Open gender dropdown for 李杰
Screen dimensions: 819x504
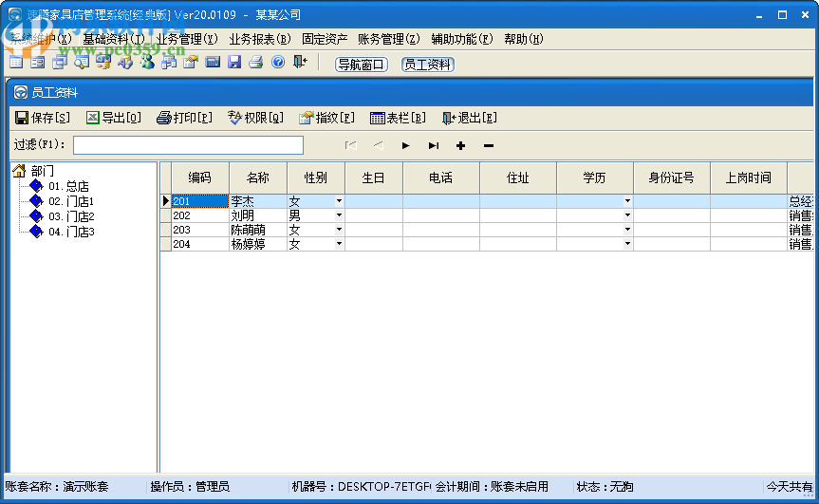pyautogui.click(x=339, y=201)
